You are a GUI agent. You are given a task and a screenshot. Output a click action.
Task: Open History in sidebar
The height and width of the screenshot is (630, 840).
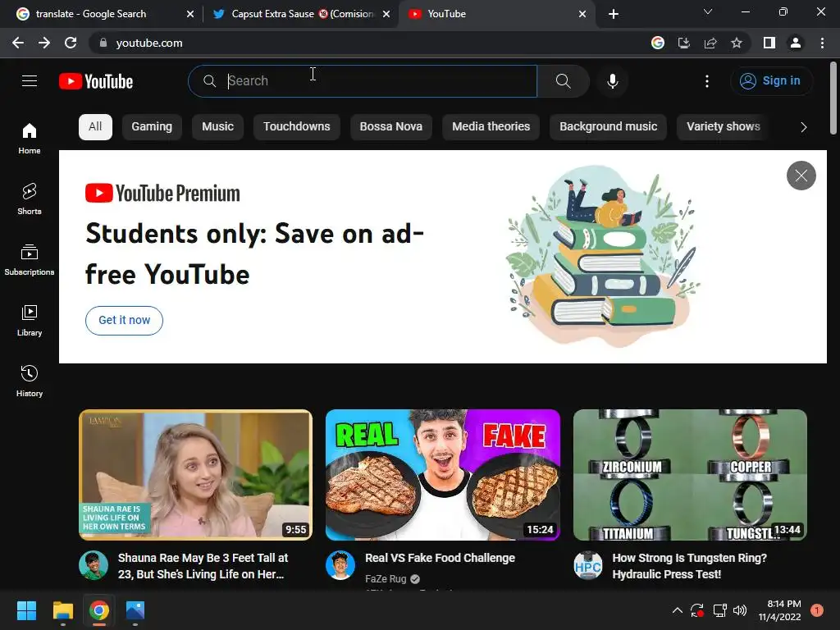30,381
